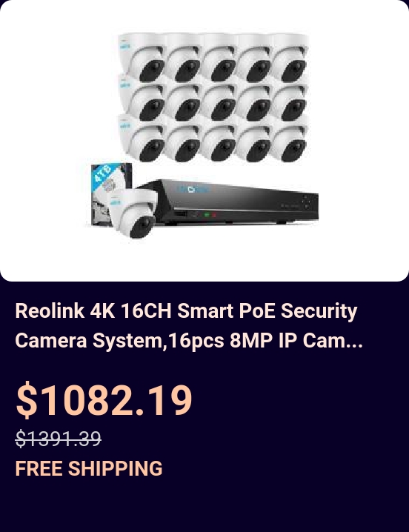Click the dome camera beside the NVR

pos(133,213)
